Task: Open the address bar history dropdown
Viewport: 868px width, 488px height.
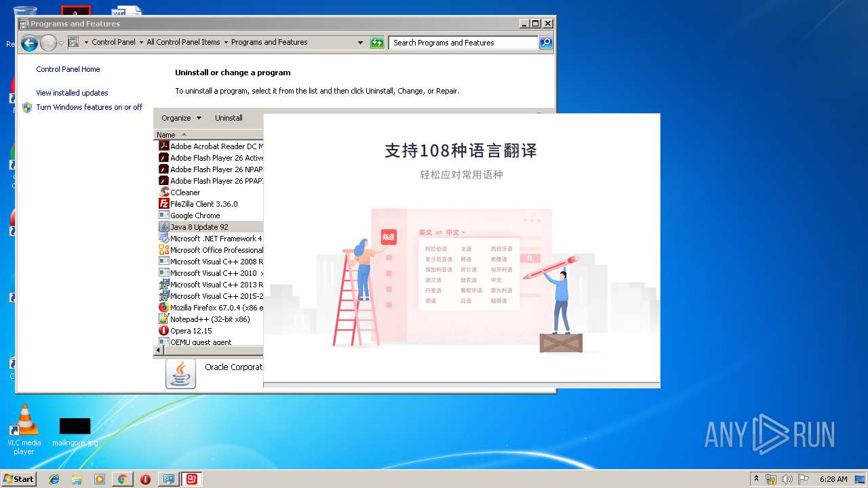Action: click(x=360, y=43)
